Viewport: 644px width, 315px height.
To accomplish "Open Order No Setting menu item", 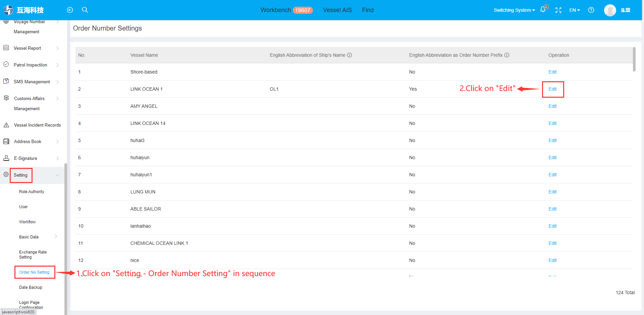I will (34, 272).
